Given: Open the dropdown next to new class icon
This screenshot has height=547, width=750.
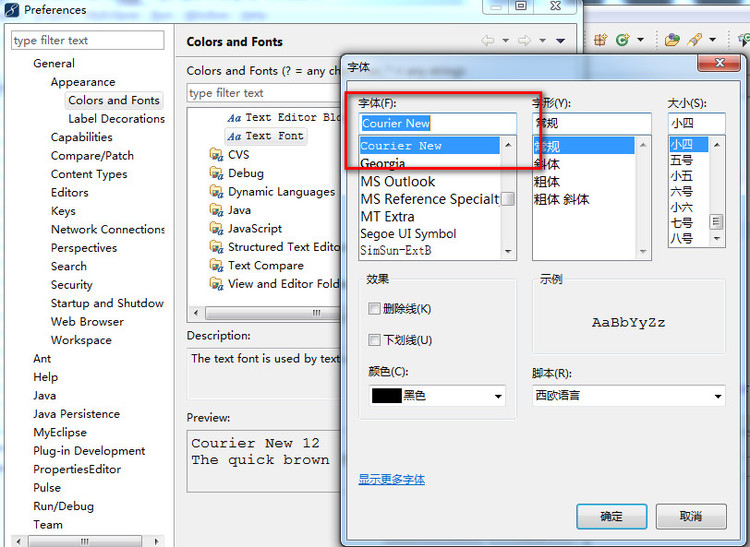Looking at the screenshot, I should 640,40.
